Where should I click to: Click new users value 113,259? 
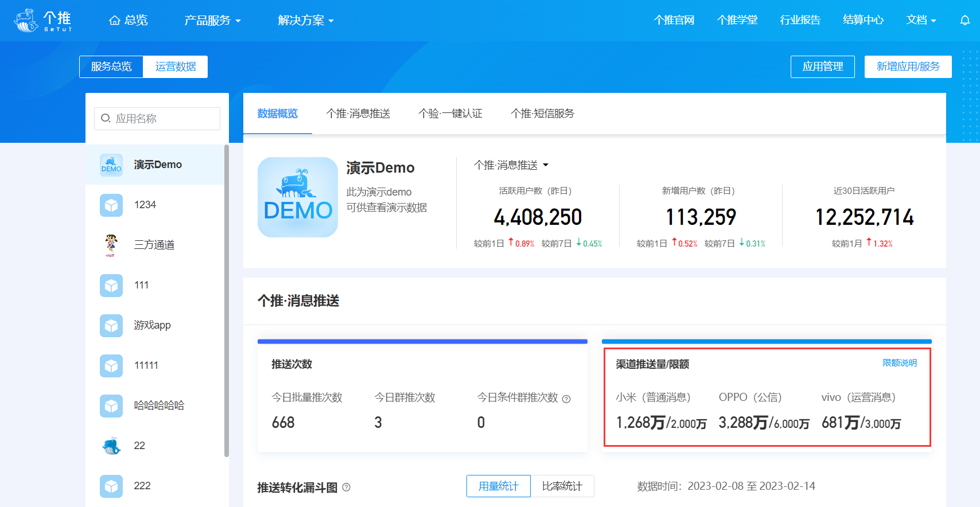pyautogui.click(x=701, y=217)
